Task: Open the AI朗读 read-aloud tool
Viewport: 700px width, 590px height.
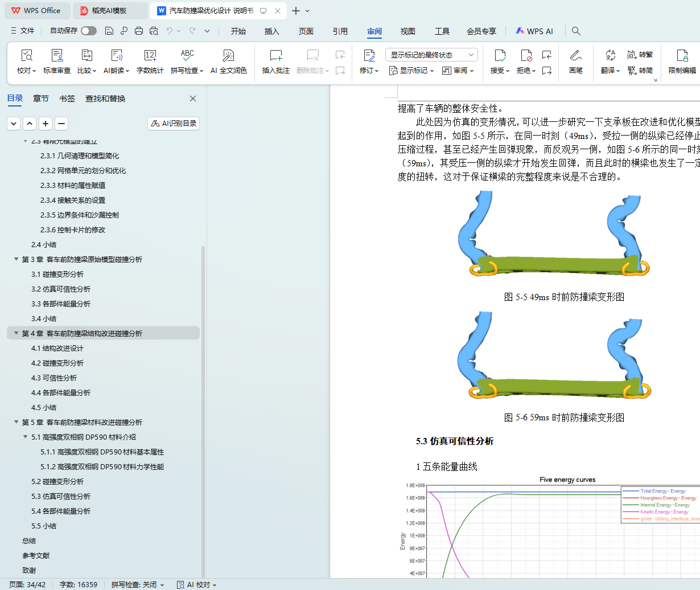Action: point(116,56)
